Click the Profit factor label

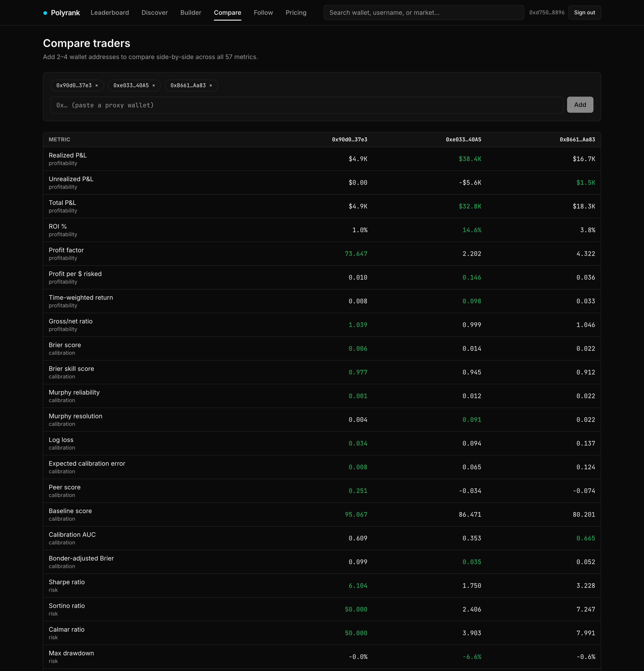coord(66,250)
